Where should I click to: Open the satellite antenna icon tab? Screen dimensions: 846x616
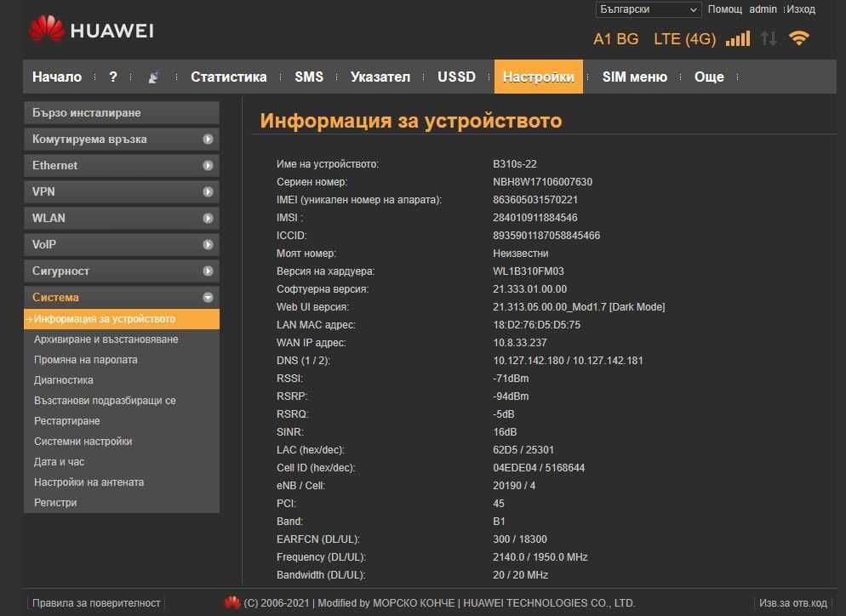tap(154, 77)
